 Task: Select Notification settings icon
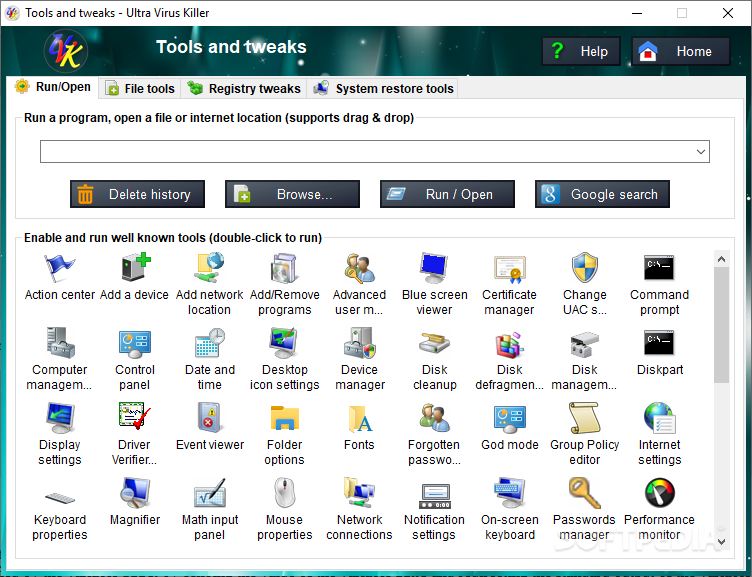pyautogui.click(x=435, y=496)
